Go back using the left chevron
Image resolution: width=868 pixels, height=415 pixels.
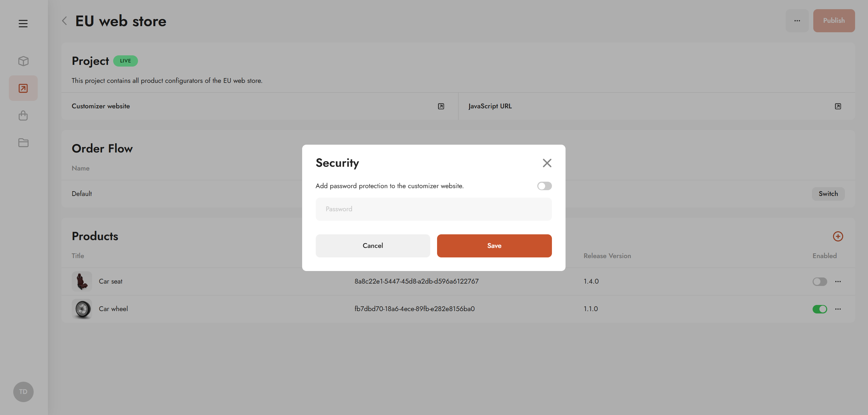coord(65,21)
